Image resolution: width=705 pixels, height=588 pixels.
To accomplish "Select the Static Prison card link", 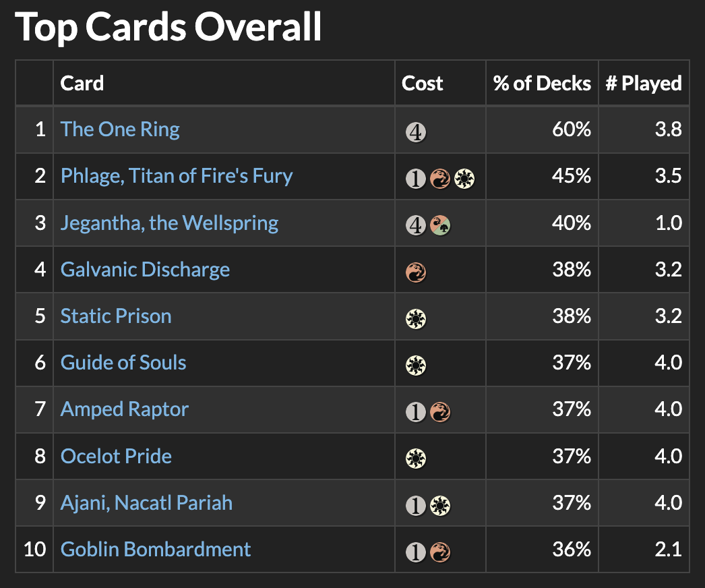I will [x=116, y=316].
